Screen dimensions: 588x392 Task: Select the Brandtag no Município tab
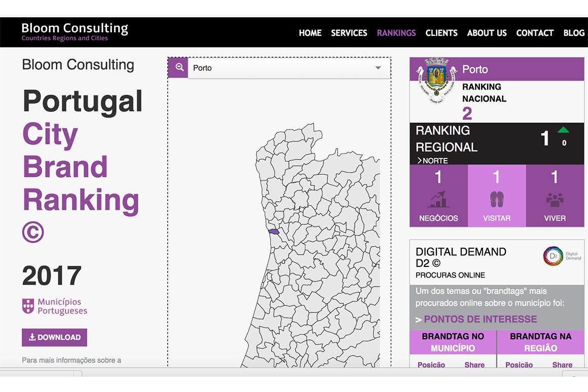pyautogui.click(x=453, y=342)
